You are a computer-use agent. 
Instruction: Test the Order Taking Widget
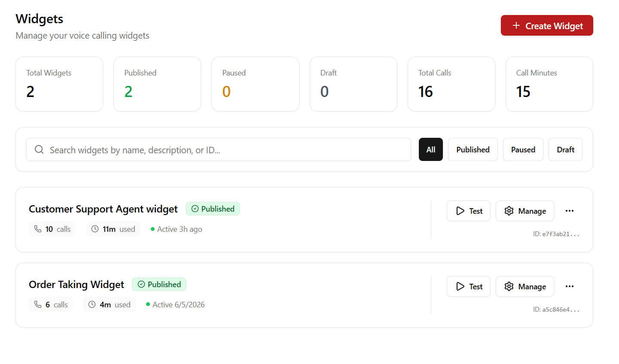click(469, 286)
